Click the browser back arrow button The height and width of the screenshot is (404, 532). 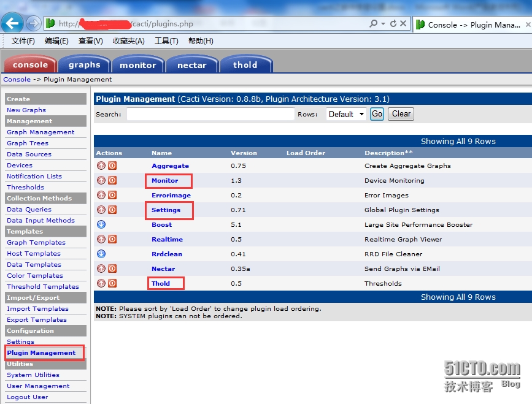(x=12, y=23)
